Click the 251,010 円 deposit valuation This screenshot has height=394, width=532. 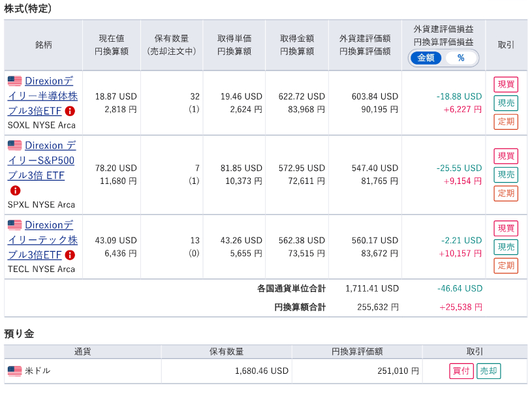click(398, 371)
